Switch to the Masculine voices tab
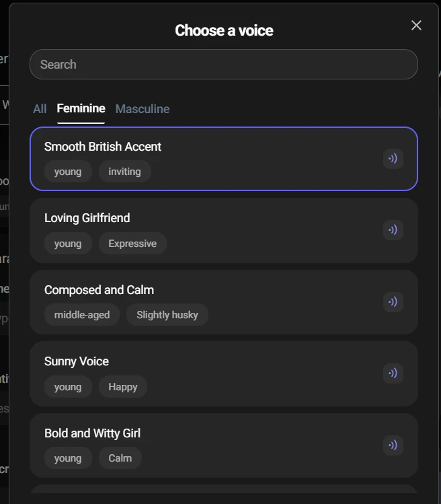The image size is (441, 504). click(x=143, y=109)
